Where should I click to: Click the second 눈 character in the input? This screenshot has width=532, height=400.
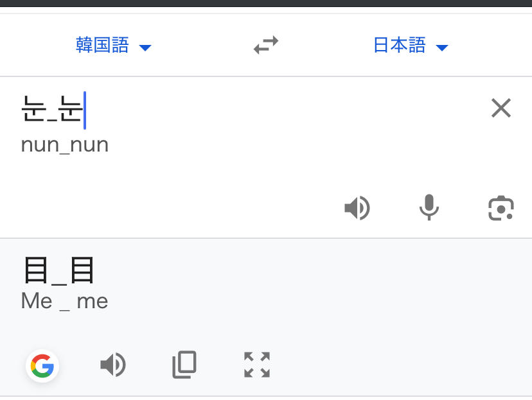tap(71, 110)
